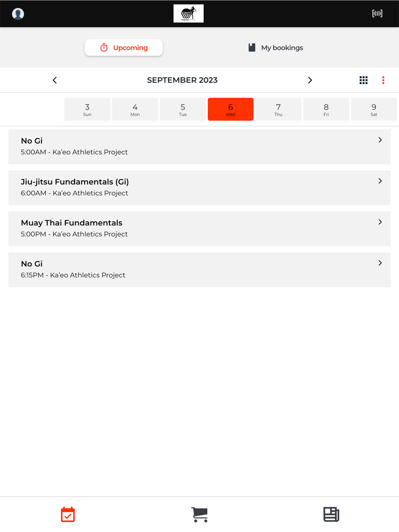
Task: Open the news feed bottom tab
Action: tap(331, 514)
